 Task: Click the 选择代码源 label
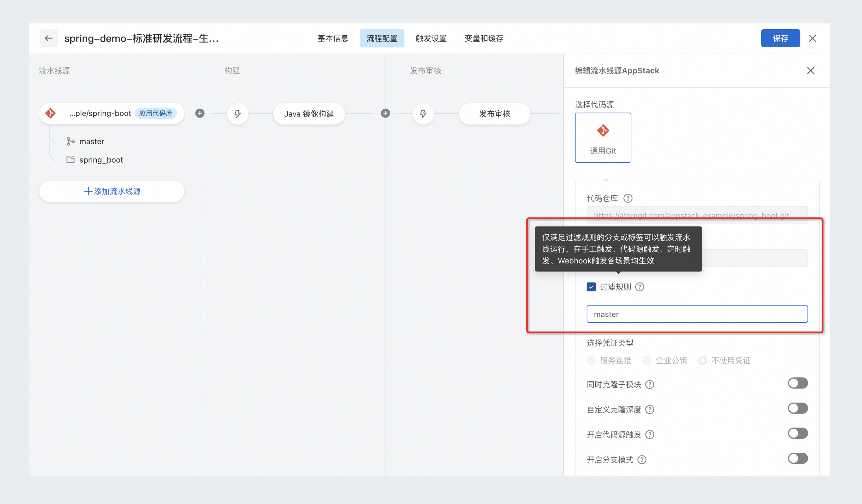tap(594, 104)
